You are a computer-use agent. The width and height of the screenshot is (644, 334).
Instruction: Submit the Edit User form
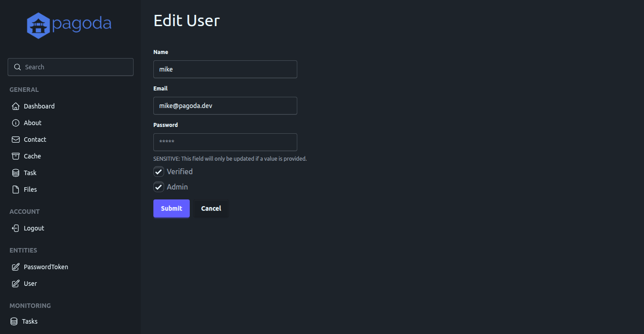coord(171,208)
